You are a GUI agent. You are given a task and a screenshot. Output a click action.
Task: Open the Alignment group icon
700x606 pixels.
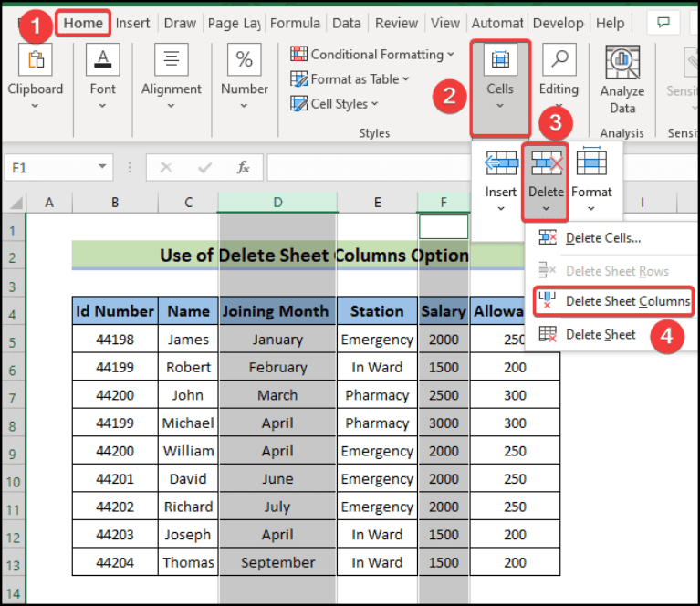pyautogui.click(x=171, y=59)
